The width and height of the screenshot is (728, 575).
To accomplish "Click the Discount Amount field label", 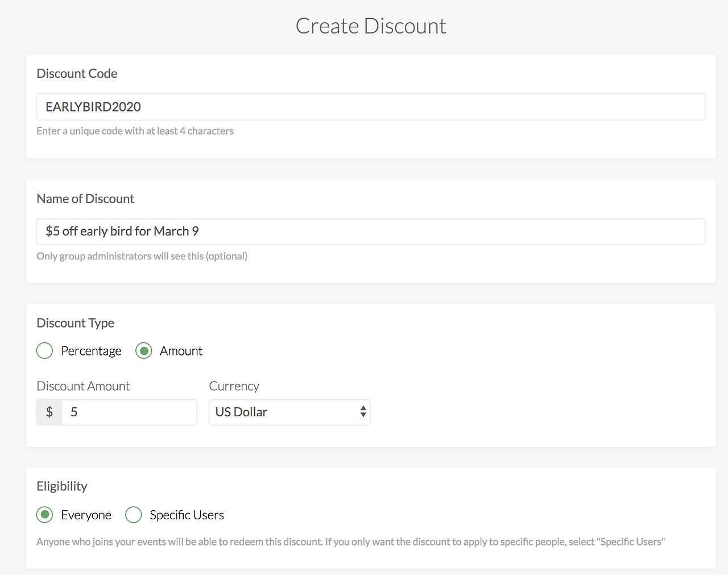I will (83, 386).
